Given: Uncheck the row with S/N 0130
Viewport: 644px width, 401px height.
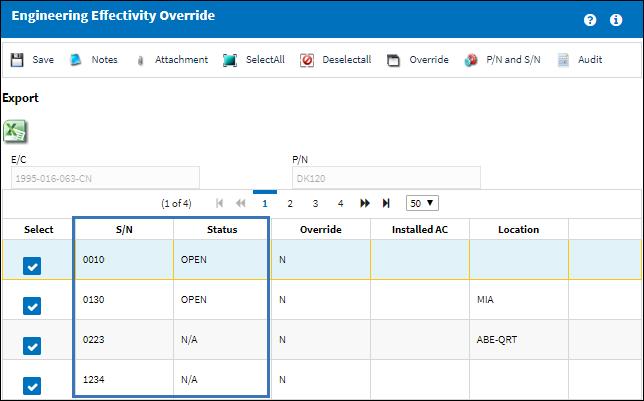Looking at the screenshot, I should point(32,306).
